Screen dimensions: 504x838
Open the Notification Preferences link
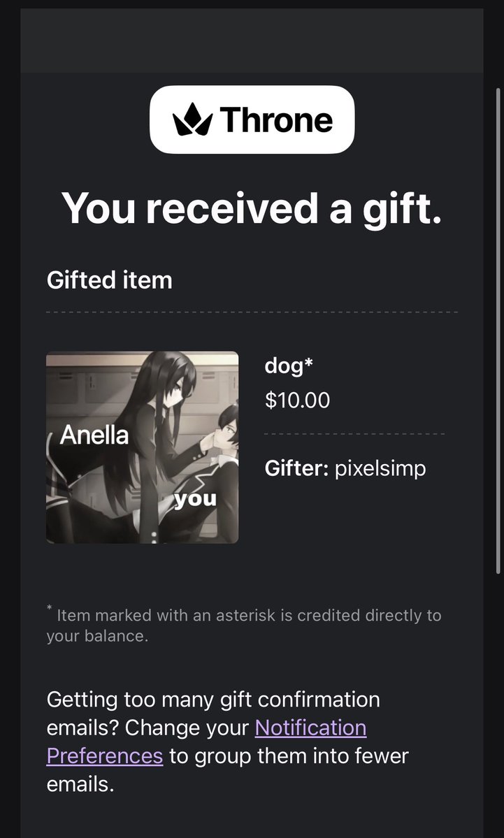point(206,742)
